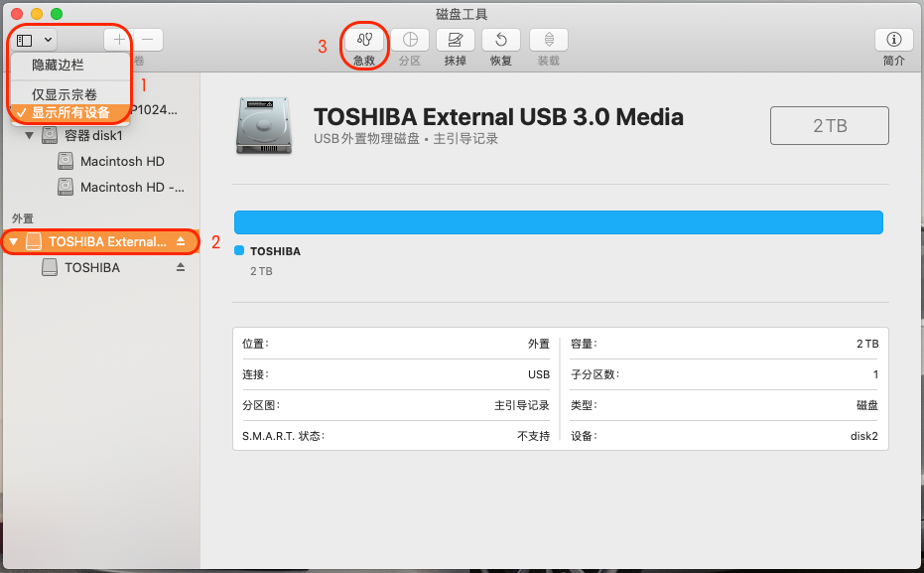Click the Restore (恢复) toolbar icon
This screenshot has width=924, height=573.
(x=501, y=40)
